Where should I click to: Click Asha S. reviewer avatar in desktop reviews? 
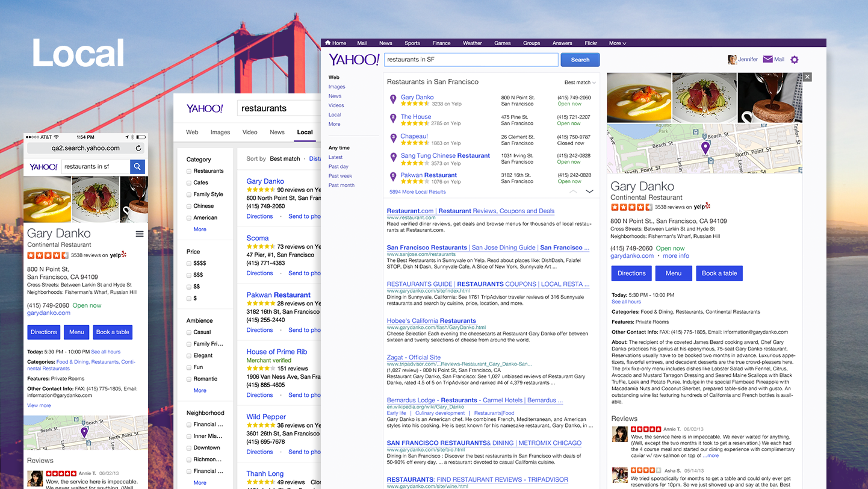click(x=620, y=475)
